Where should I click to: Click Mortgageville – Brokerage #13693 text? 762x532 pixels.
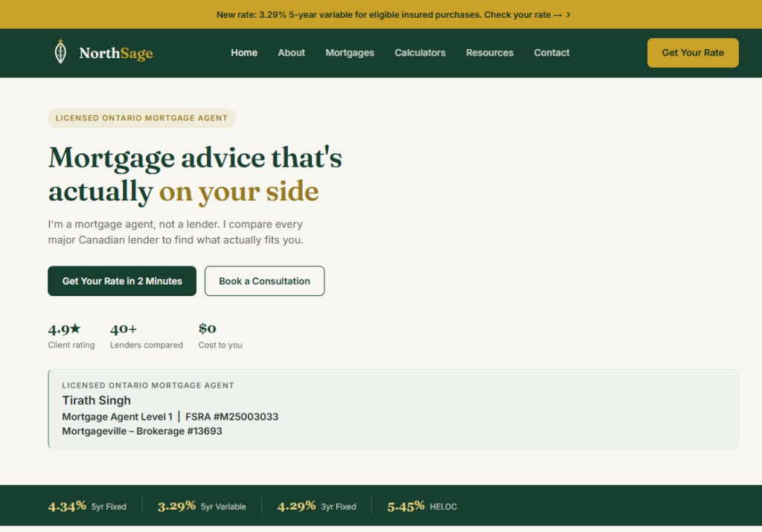pos(142,431)
